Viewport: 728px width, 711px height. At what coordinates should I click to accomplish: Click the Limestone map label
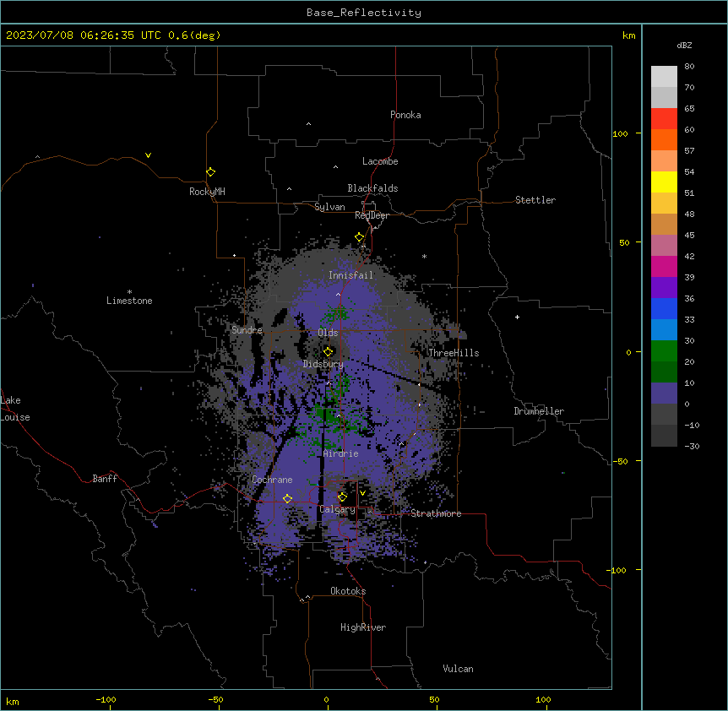click(x=129, y=301)
